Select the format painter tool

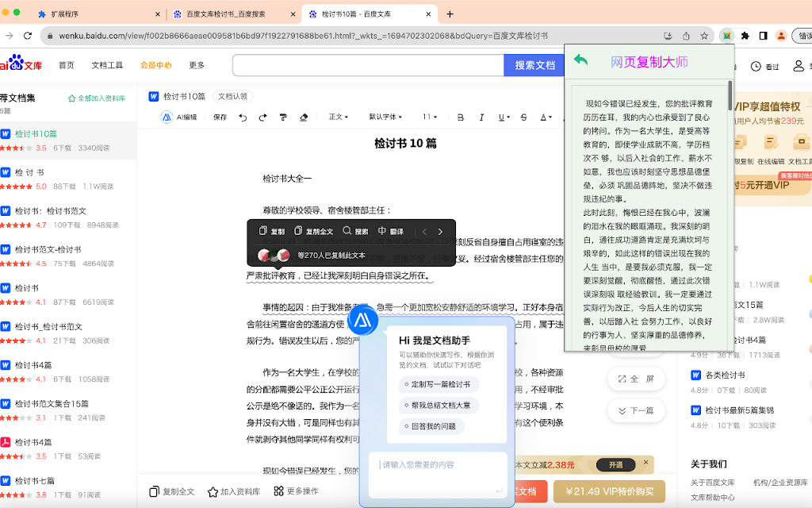tap(283, 117)
